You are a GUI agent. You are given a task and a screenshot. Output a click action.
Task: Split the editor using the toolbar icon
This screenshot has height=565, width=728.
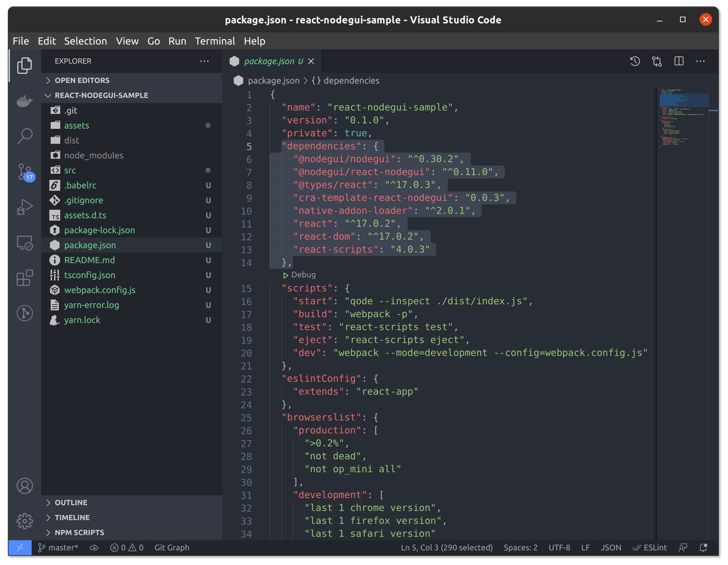(678, 61)
